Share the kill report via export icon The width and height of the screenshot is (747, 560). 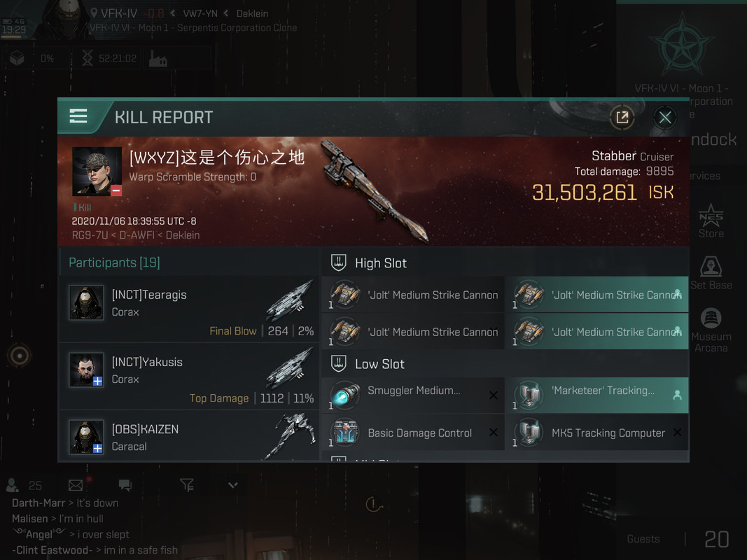(622, 117)
